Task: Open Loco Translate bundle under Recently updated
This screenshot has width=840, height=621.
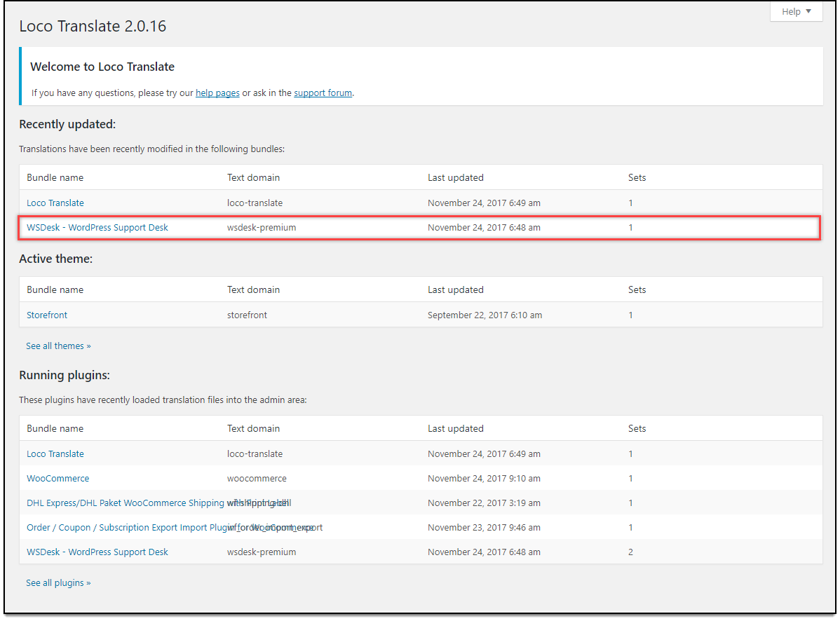Action: click(55, 203)
